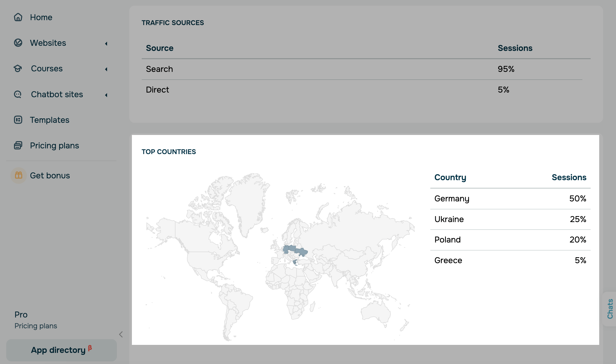Click the Get bonus label
Viewport: 616px width, 364px height.
[50, 176]
